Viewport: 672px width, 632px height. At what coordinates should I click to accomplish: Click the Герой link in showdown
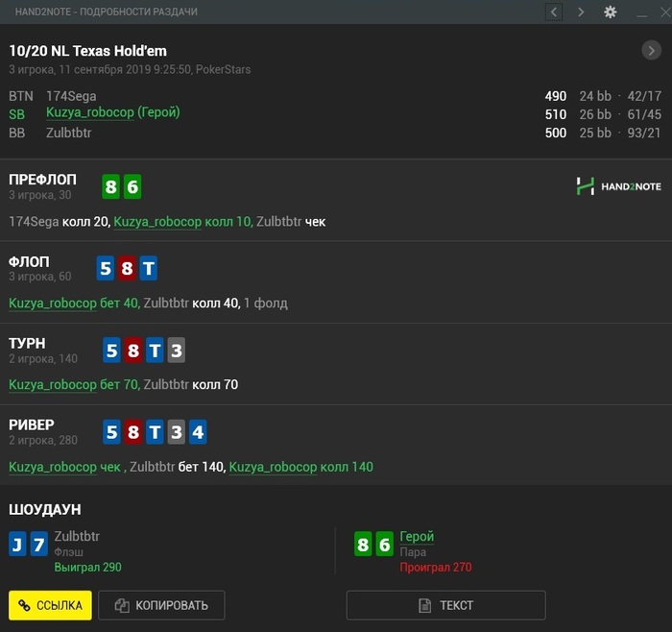[417, 536]
